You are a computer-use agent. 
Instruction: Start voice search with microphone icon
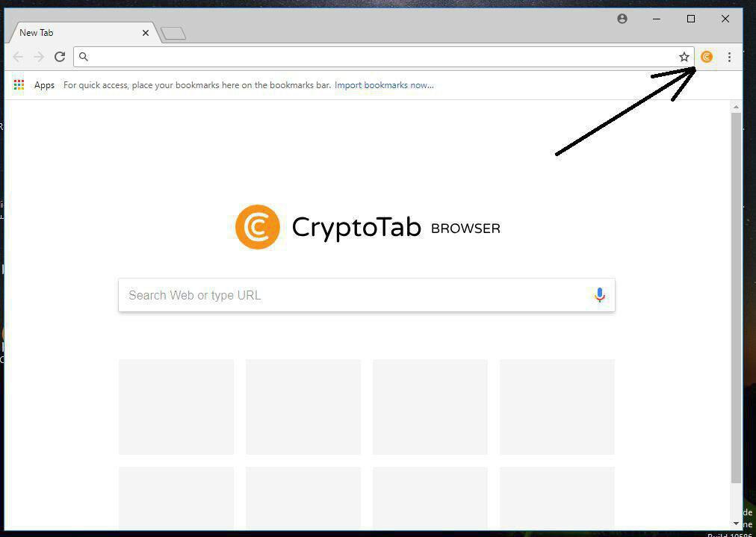click(x=599, y=294)
